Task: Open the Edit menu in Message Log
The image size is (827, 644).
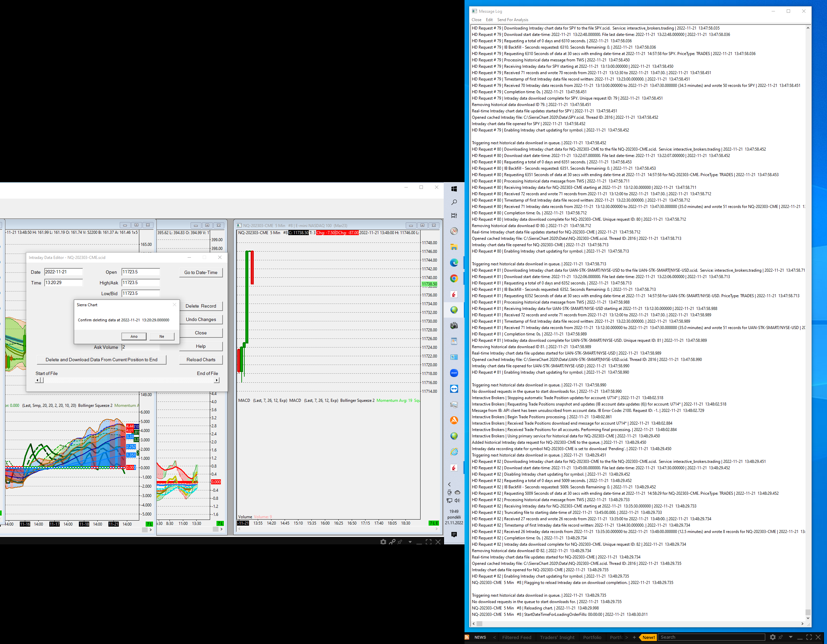Action: coord(489,20)
